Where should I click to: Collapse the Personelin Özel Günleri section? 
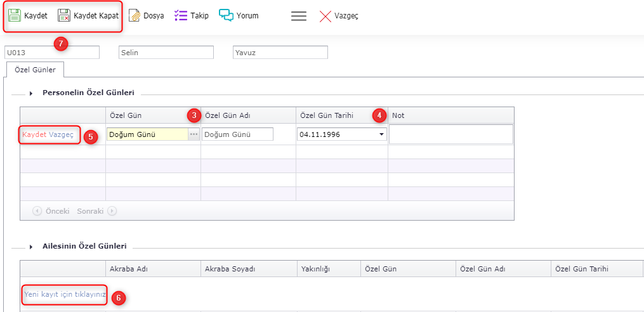pyautogui.click(x=30, y=93)
